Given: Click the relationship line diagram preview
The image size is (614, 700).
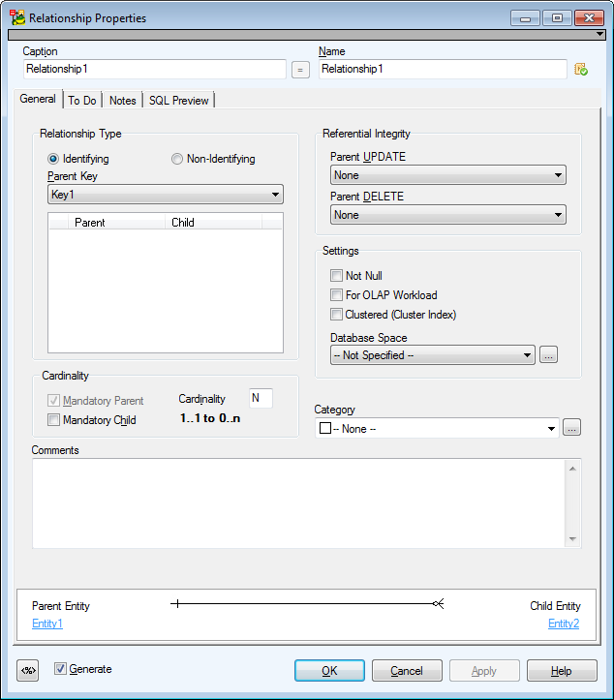Looking at the screenshot, I should 307,604.
